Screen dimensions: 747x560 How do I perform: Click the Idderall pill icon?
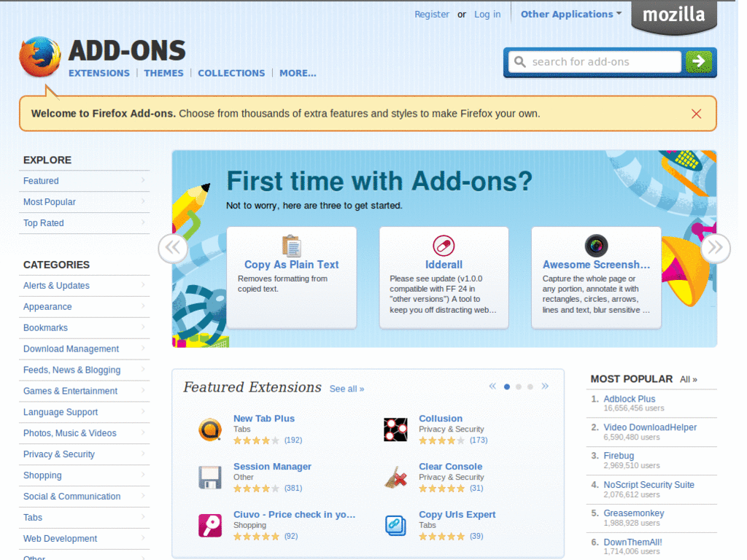[x=444, y=246]
